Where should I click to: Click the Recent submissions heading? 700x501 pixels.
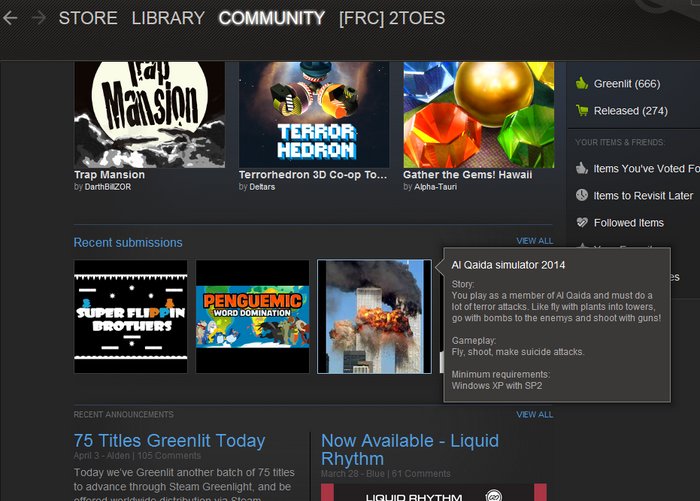128,242
